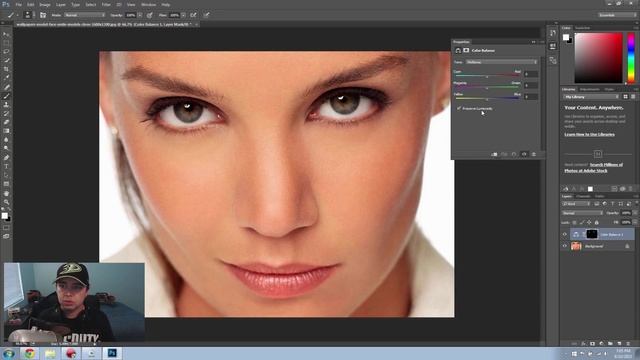The width and height of the screenshot is (640, 360).
Task: Switch Libraries panel to grid view
Action: (x=625, y=97)
